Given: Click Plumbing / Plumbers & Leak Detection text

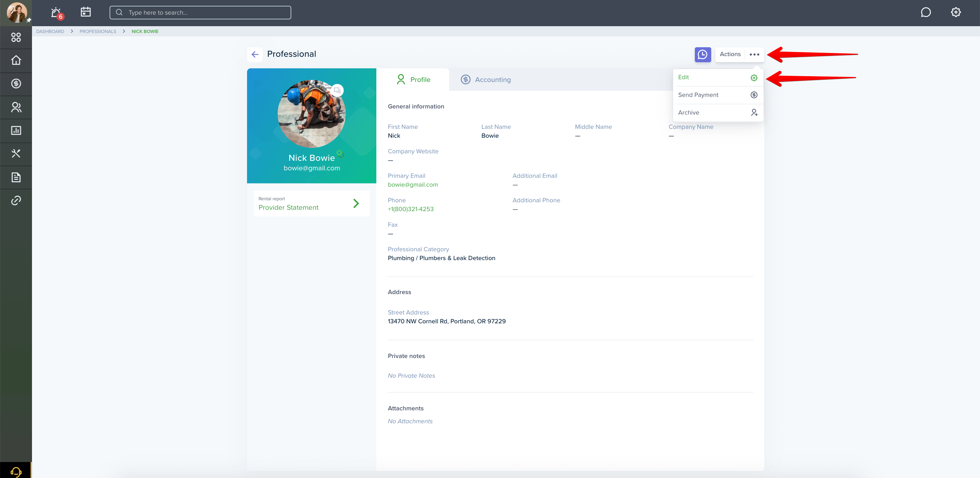Looking at the screenshot, I should click(x=441, y=258).
